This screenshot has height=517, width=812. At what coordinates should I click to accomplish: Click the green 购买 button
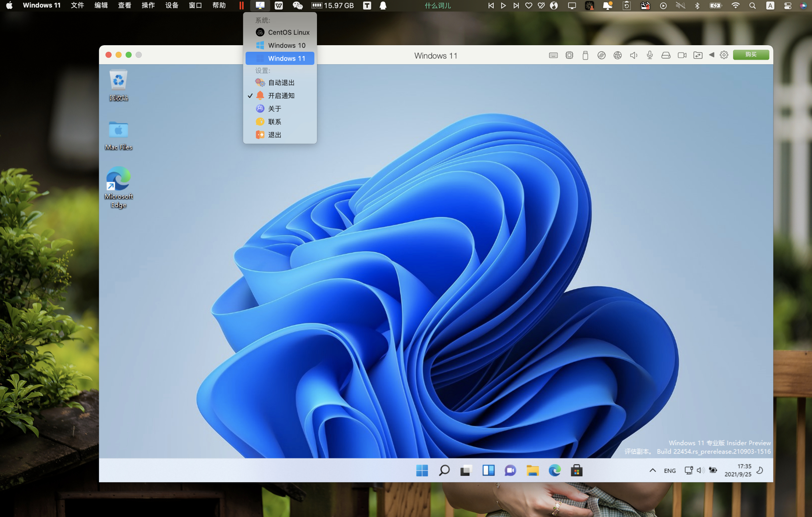pos(751,55)
